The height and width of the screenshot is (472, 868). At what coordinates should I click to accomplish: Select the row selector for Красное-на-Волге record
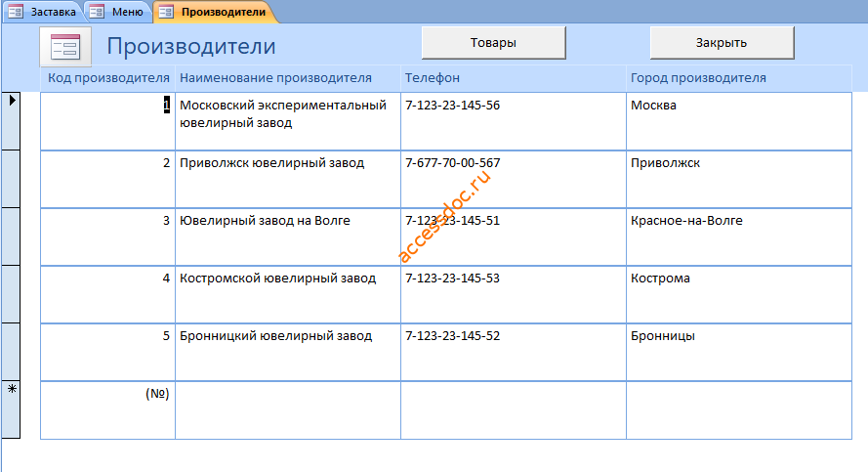[x=11, y=236]
